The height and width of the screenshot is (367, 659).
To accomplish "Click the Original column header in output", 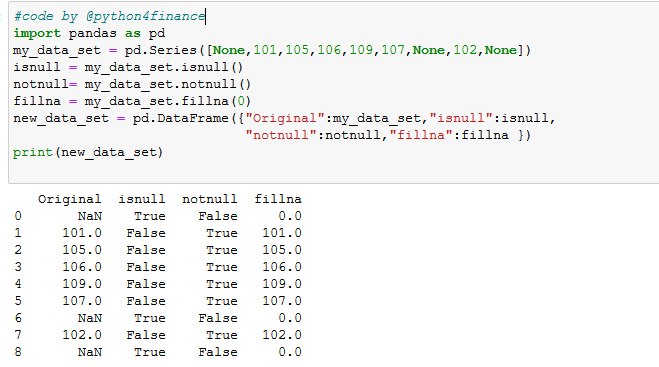I will click(x=69, y=199).
